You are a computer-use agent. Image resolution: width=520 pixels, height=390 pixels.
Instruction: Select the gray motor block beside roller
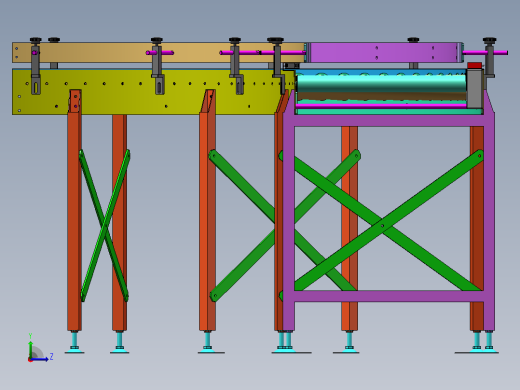coord(475,88)
